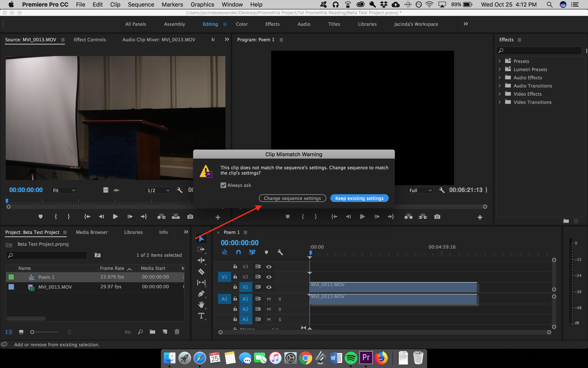Switch to the Color workspace
Viewport: 588px width, 368px height.
point(242,24)
